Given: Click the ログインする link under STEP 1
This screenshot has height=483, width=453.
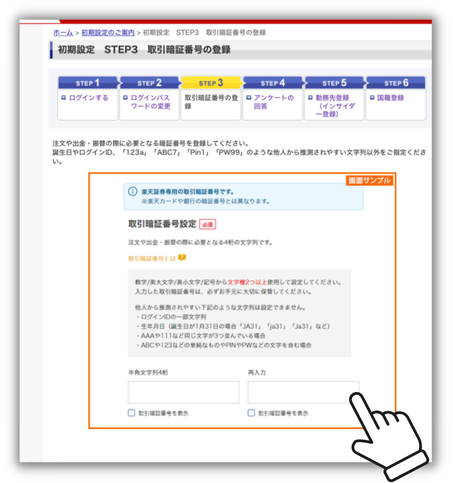Looking at the screenshot, I should coord(89,98).
